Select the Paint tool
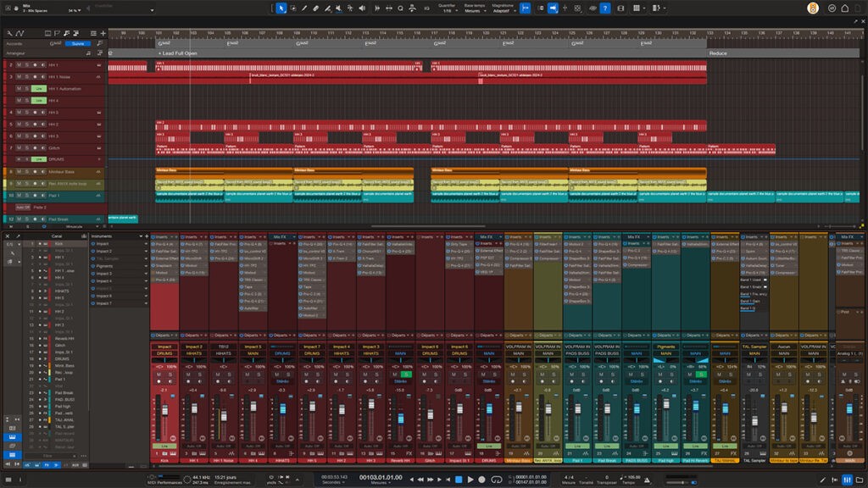Image resolution: width=868 pixels, height=488 pixels. [326, 8]
